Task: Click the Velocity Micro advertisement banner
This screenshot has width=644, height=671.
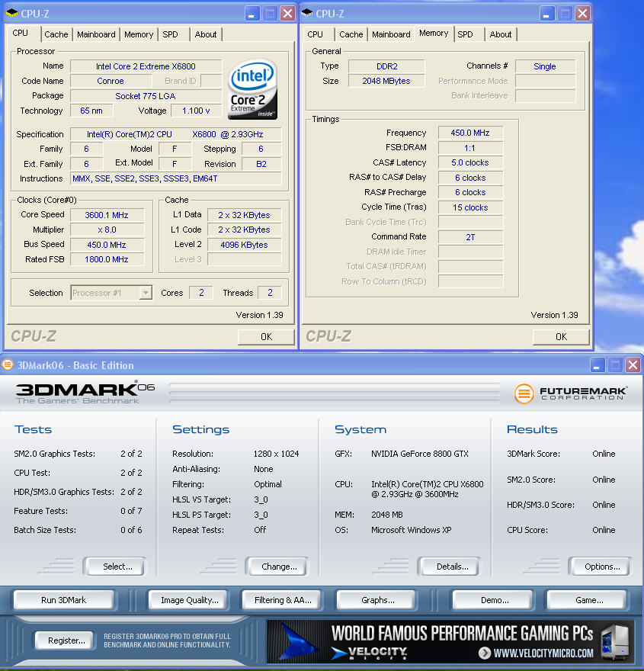Action: [x=450, y=641]
